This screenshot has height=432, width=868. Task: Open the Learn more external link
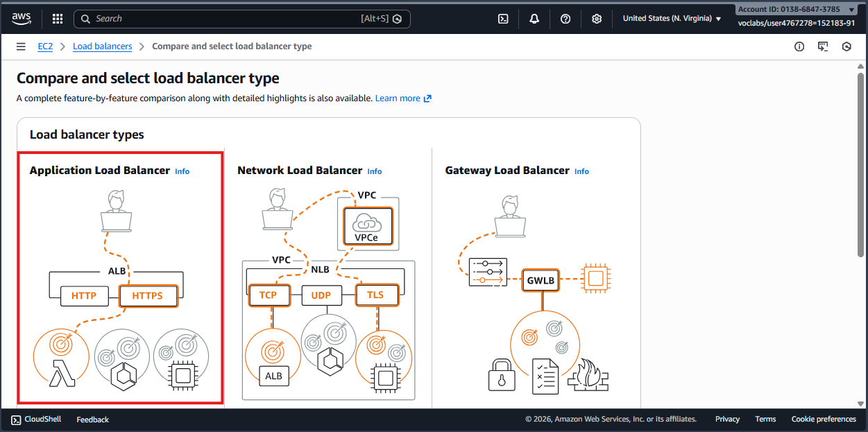tap(403, 98)
